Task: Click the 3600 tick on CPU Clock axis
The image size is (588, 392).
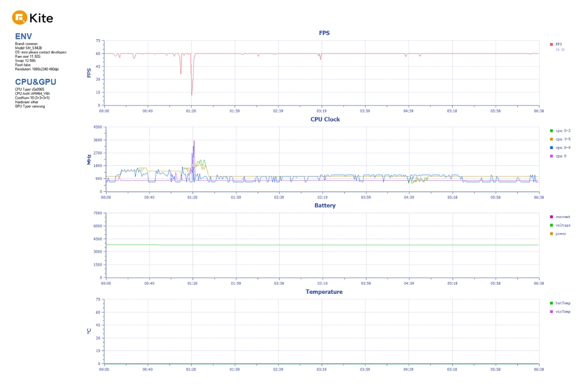Action: [x=97, y=140]
